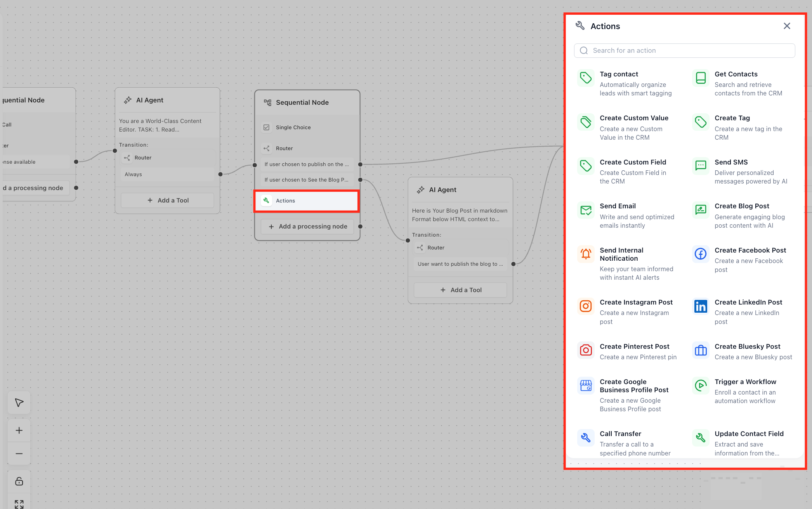Select the Call Transfer wrench icon
The height and width of the screenshot is (509, 812).
(x=586, y=438)
